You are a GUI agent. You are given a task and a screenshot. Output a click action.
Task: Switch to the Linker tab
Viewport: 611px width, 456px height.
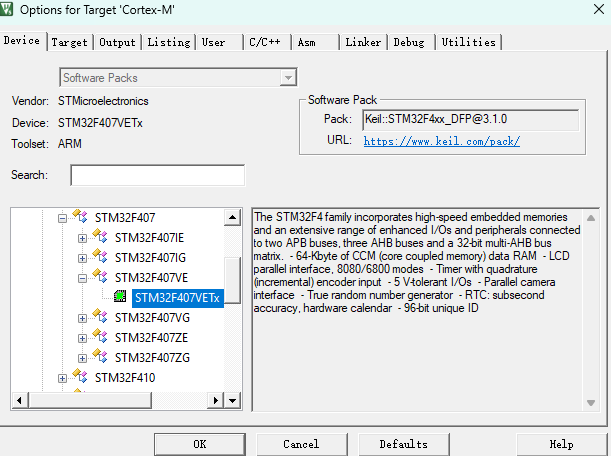(x=363, y=42)
